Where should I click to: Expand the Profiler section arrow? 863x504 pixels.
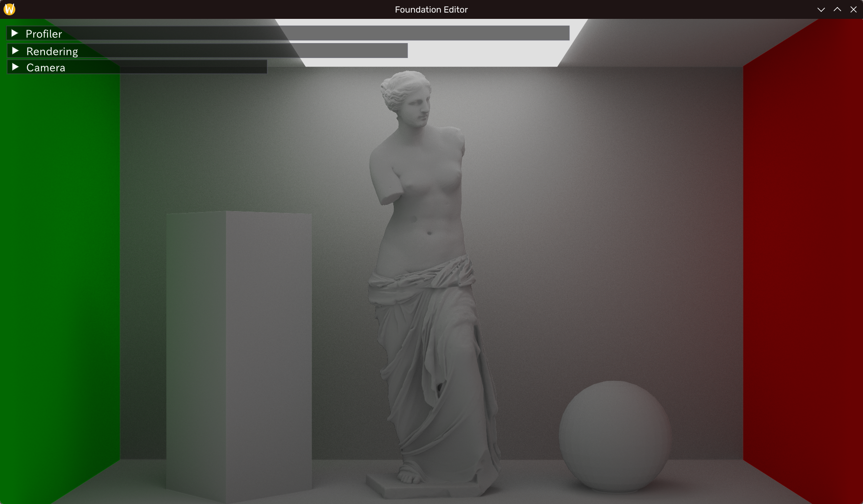tap(14, 33)
